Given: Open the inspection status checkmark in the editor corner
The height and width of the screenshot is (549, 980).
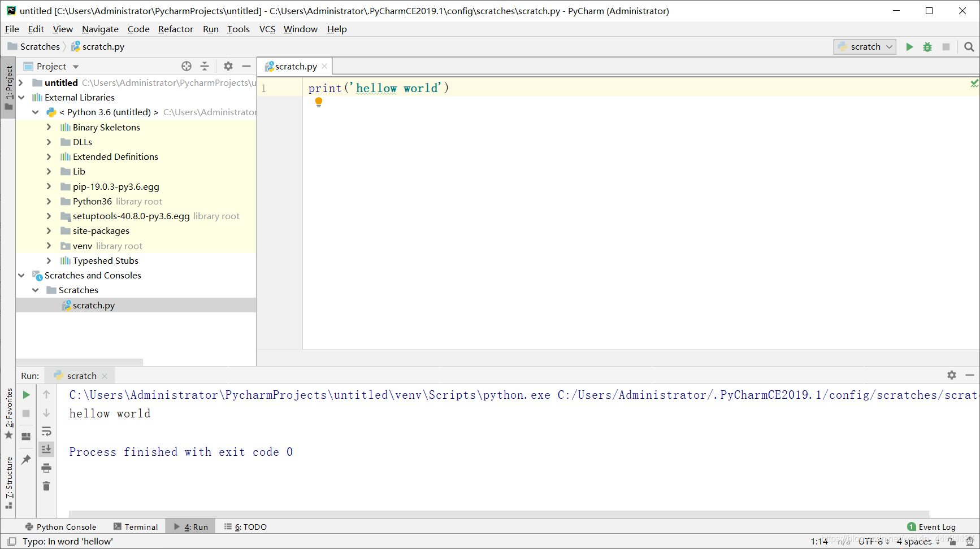Looking at the screenshot, I should tap(974, 83).
